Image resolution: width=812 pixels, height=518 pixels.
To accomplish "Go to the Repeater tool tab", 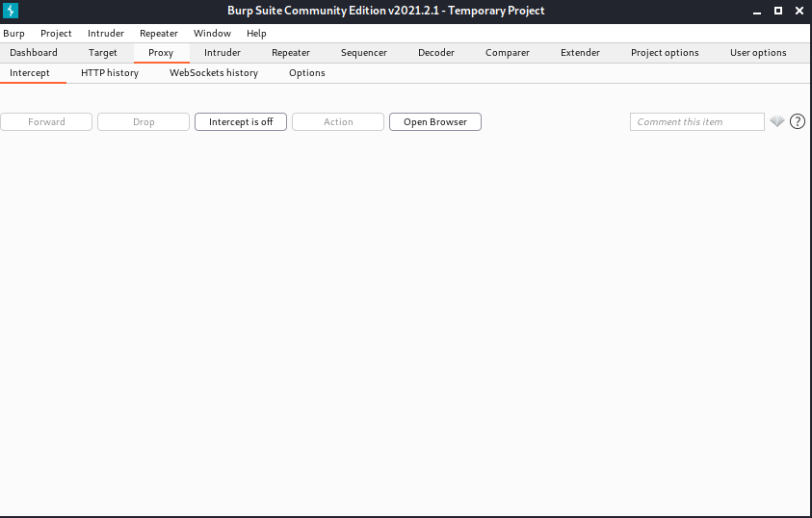I will (x=291, y=53).
